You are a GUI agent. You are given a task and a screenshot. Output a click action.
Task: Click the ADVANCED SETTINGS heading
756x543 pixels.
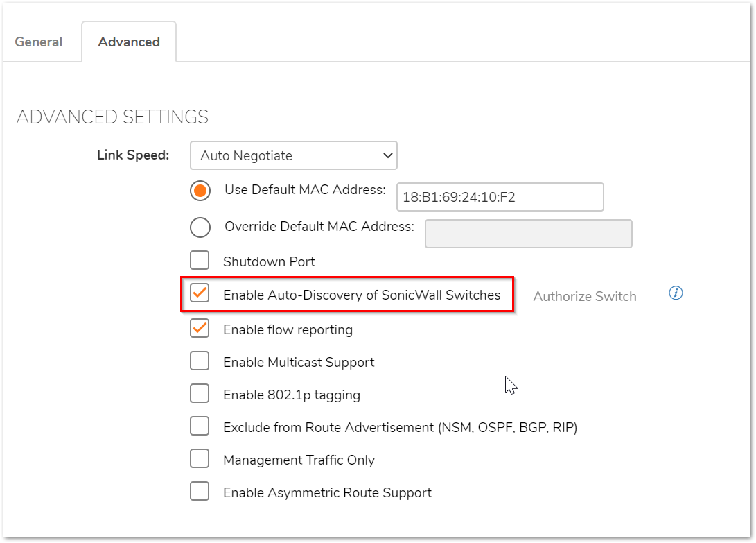(x=112, y=117)
